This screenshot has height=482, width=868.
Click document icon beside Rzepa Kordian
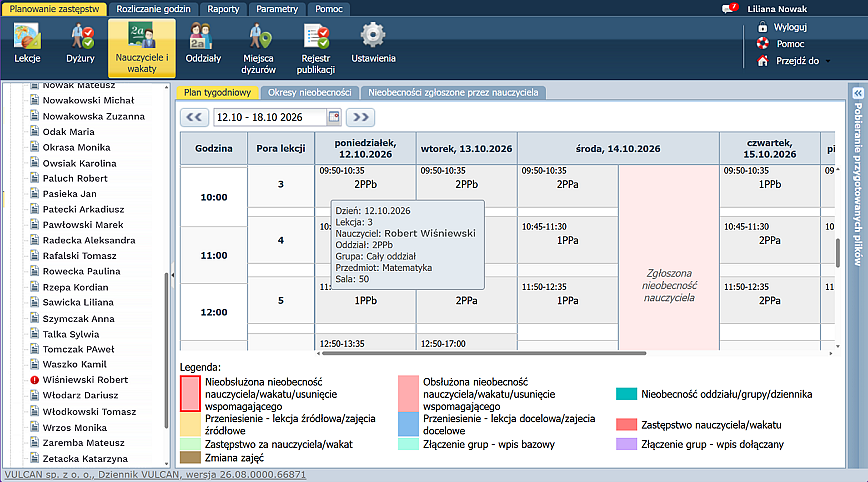coord(34,287)
